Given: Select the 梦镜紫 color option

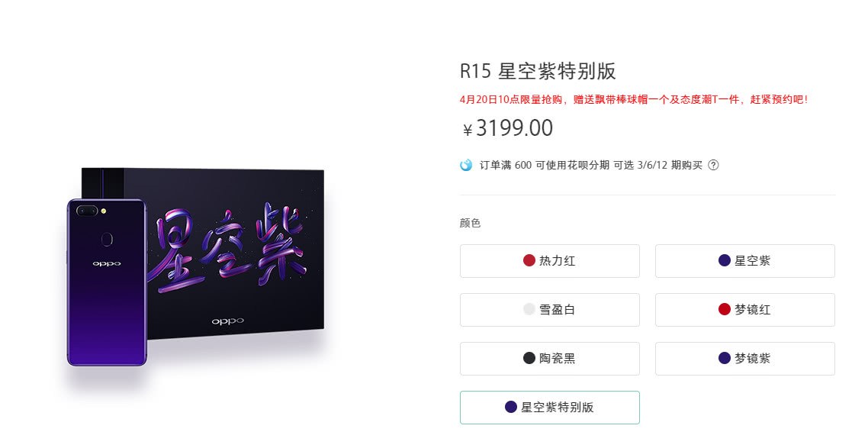Looking at the screenshot, I should click(x=744, y=359).
